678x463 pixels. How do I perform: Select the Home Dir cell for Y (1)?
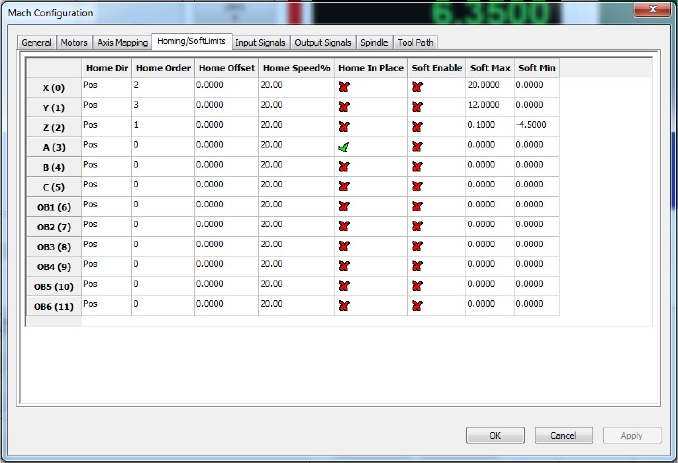click(106, 107)
